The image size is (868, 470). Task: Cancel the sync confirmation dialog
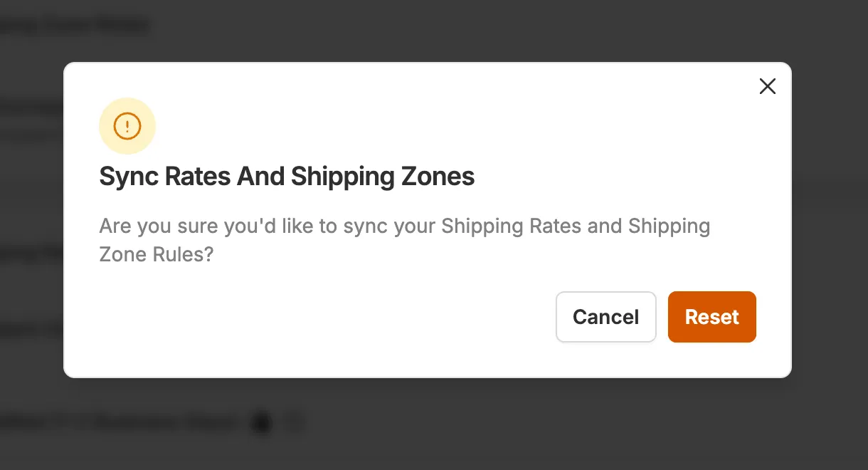605,317
